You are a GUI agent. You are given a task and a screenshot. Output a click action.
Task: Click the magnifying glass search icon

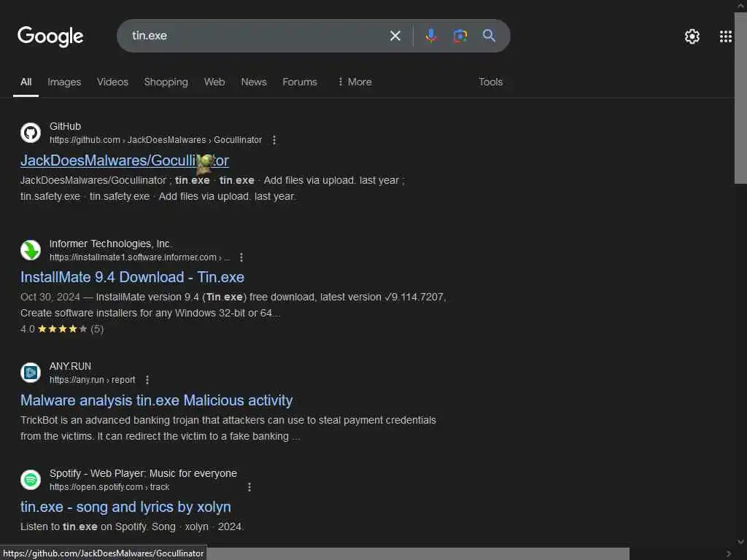tap(489, 35)
